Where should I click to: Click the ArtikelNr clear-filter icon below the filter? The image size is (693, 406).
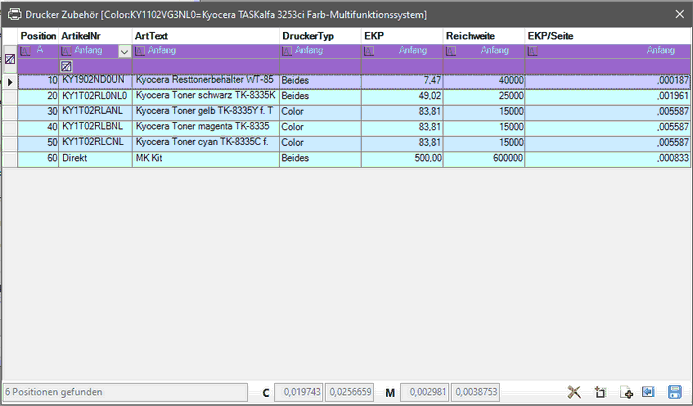(66, 66)
